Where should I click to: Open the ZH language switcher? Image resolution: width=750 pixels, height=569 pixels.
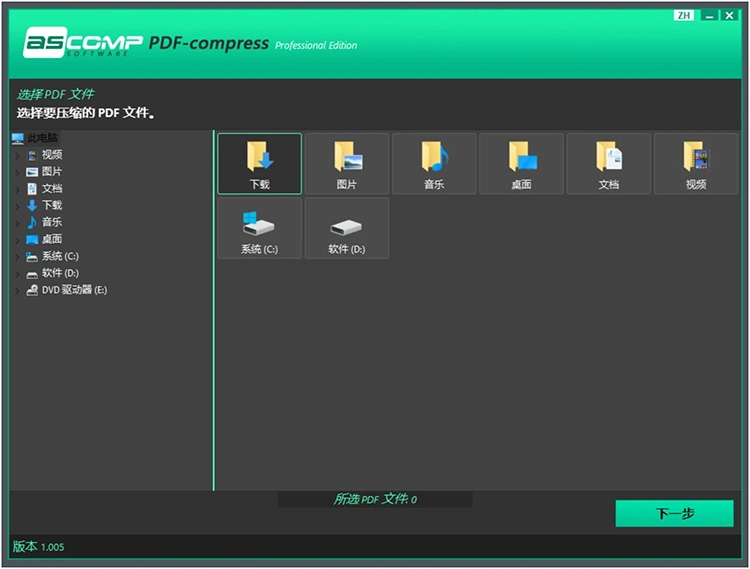(x=684, y=15)
